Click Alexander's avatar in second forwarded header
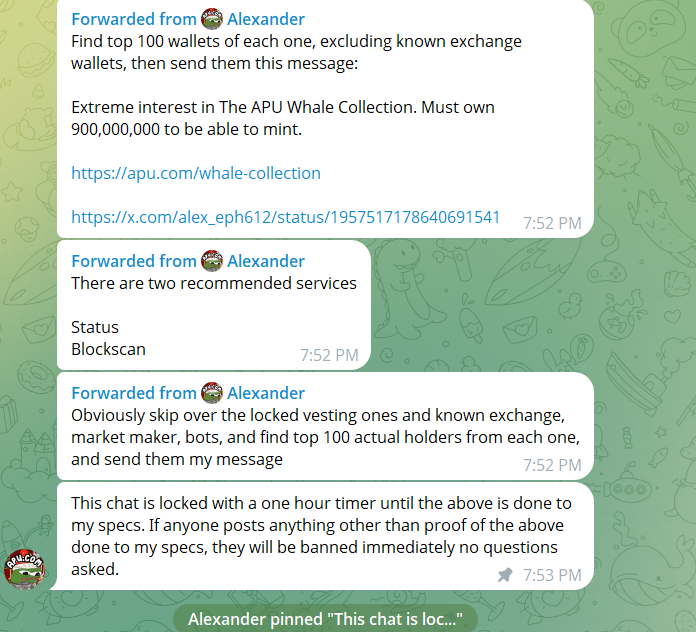Viewport: 696px width, 632px height. tap(212, 261)
